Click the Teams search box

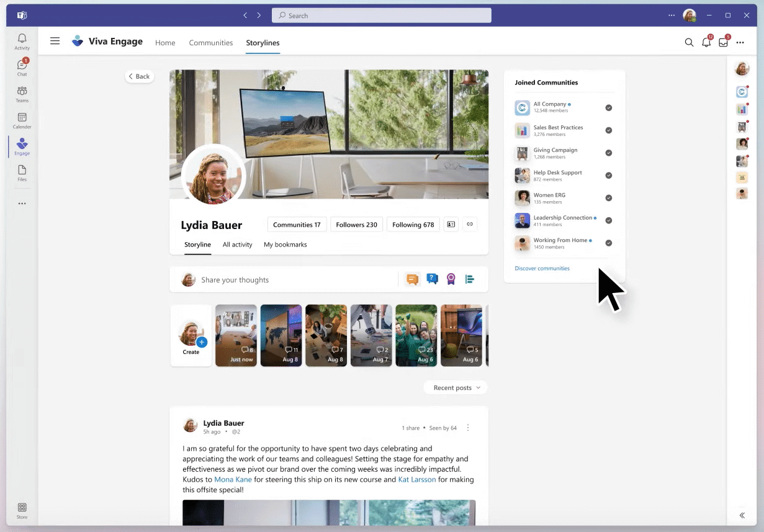[x=382, y=16]
